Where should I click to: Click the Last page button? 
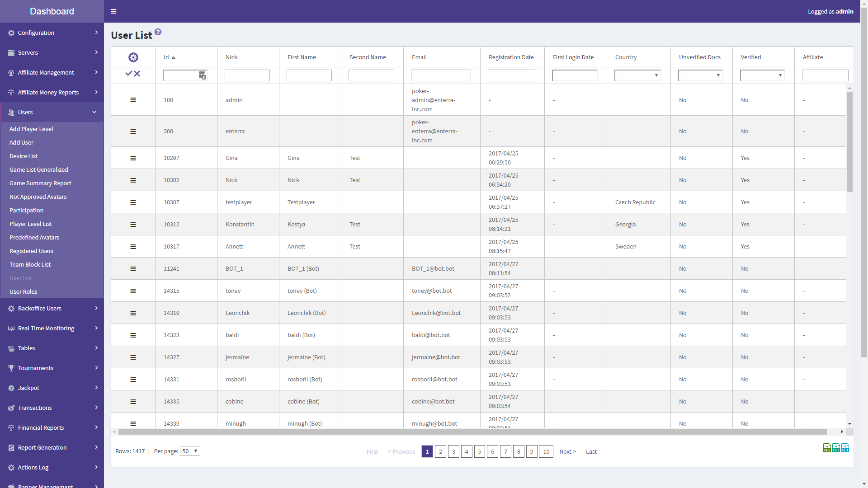591,451
